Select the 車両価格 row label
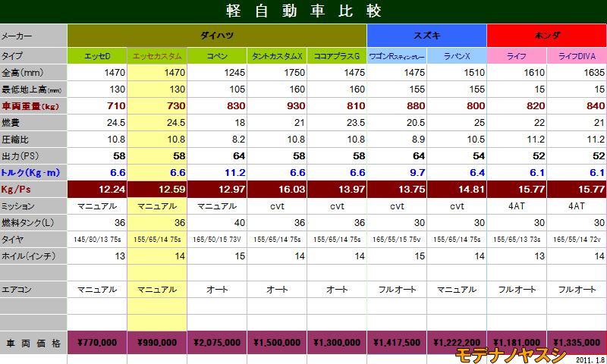This screenshot has width=607, height=364. point(33,343)
